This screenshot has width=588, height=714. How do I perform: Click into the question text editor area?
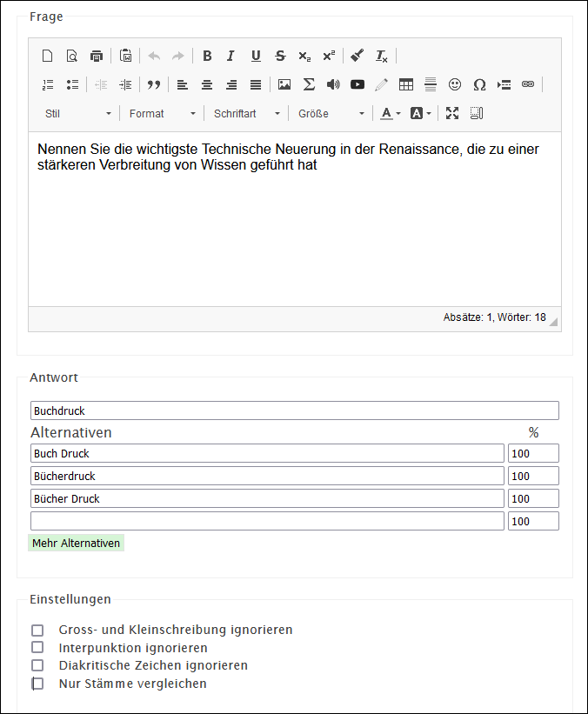pos(295,219)
